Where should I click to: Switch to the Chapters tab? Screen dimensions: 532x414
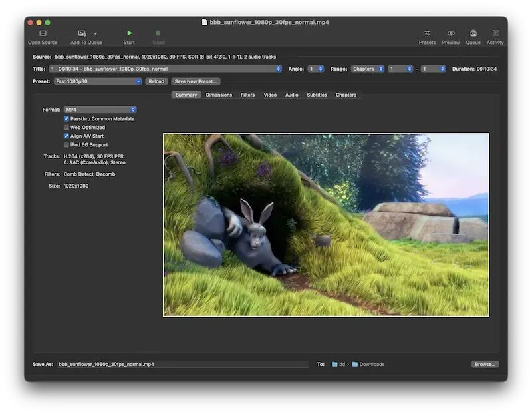click(x=346, y=95)
